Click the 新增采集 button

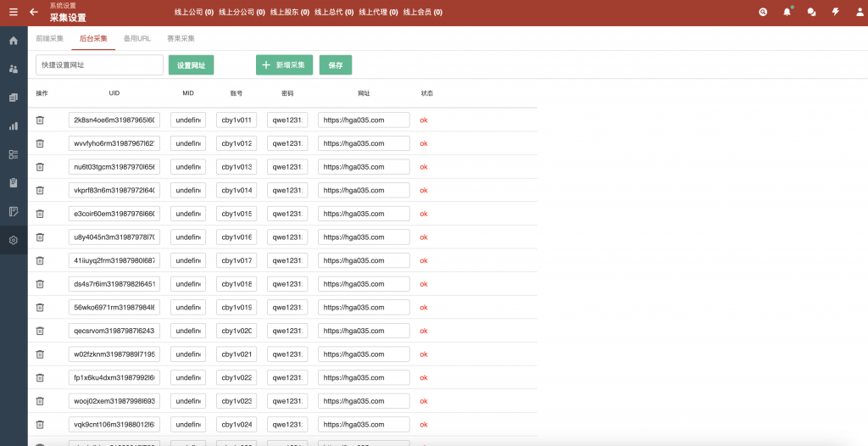(284, 65)
